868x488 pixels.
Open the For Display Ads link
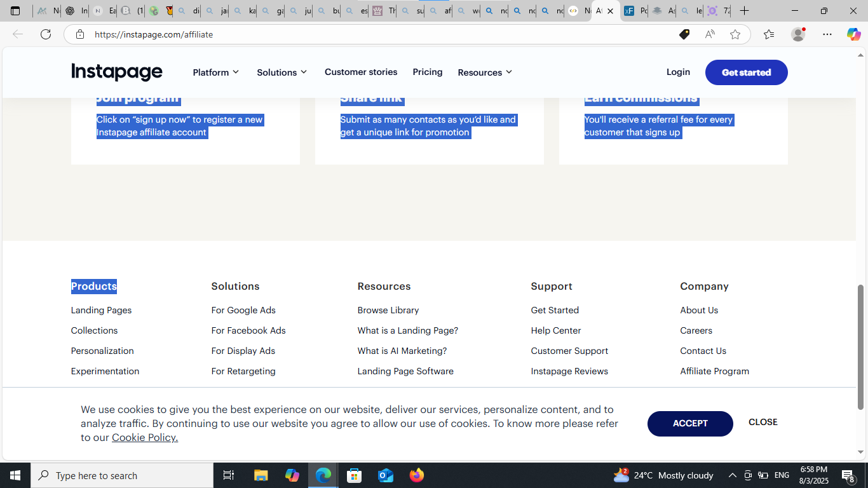(x=243, y=351)
